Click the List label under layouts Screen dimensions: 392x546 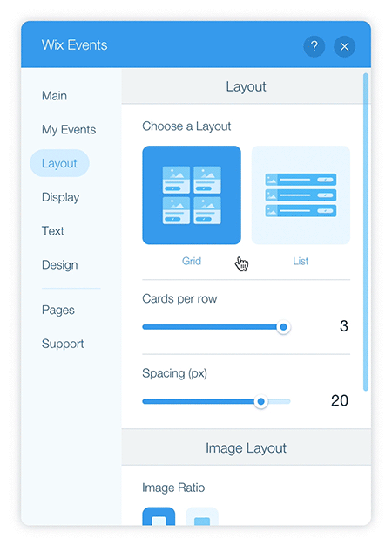click(301, 261)
